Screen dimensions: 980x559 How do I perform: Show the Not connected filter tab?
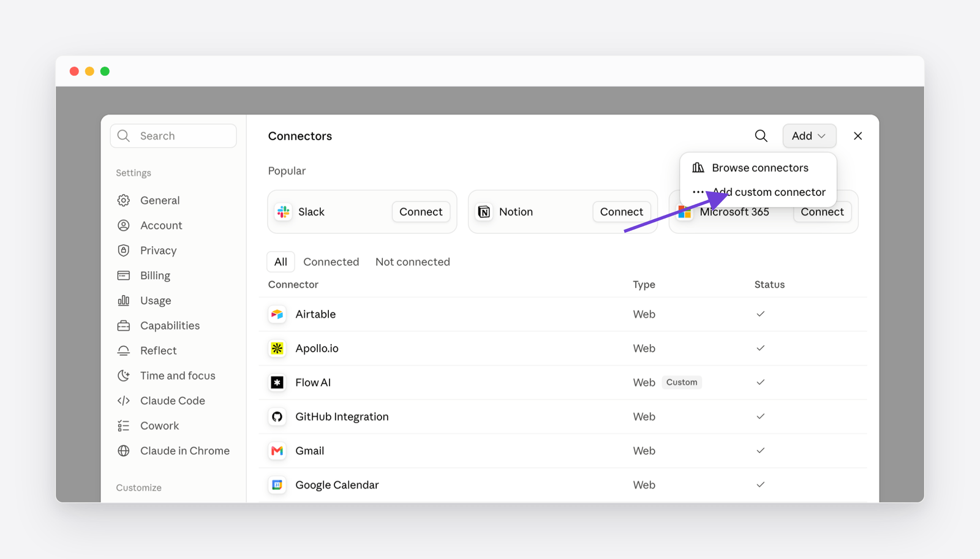pos(413,262)
